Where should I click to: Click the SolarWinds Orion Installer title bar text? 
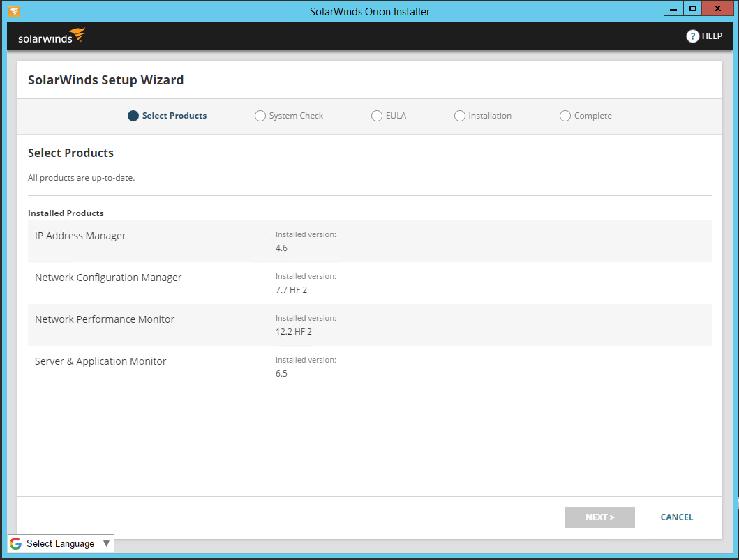pos(370,12)
